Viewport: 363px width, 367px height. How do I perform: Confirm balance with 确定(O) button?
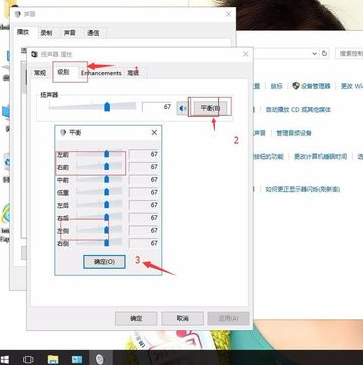click(104, 262)
